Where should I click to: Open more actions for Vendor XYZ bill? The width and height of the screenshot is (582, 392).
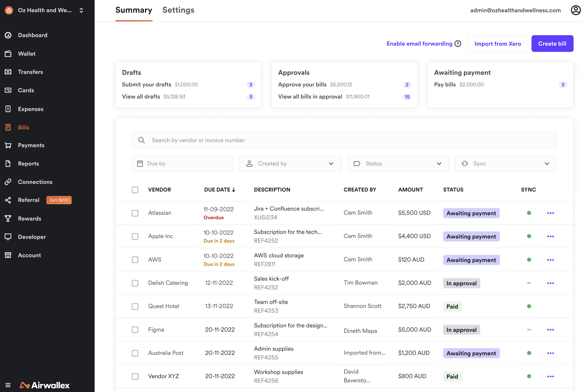pyautogui.click(x=550, y=376)
